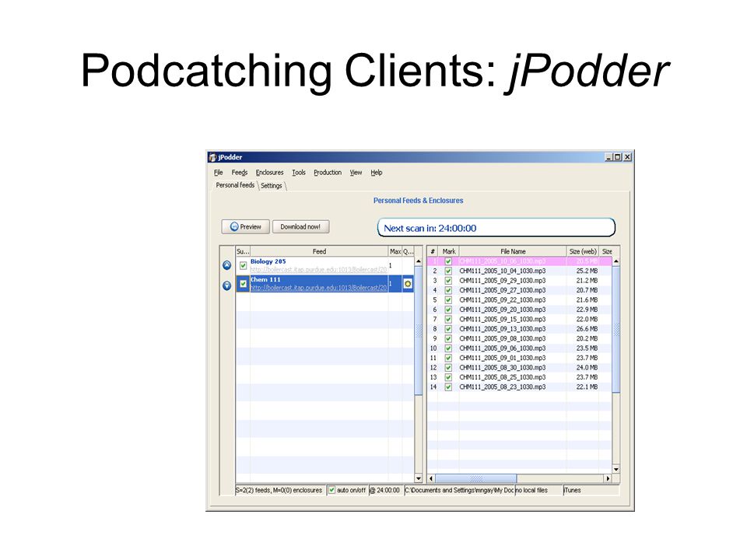Click the move feed down arrow icon
The width and height of the screenshot is (747, 560).
[227, 285]
